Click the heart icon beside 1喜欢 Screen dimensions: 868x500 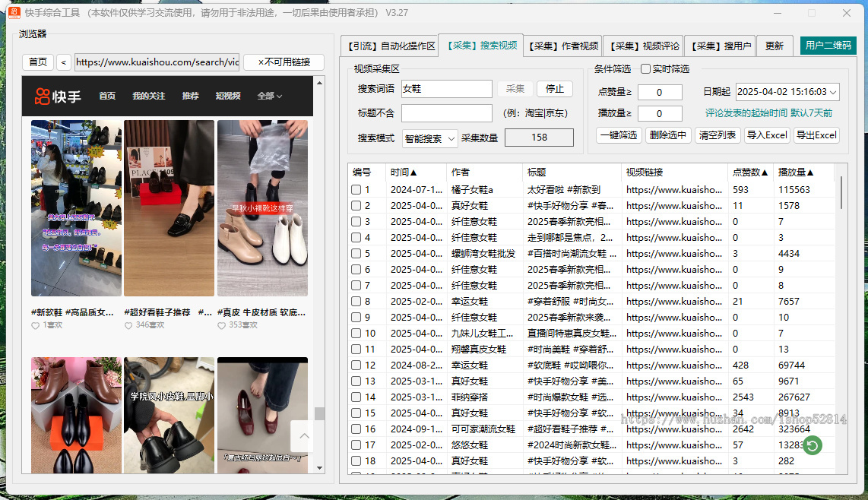pyautogui.click(x=36, y=325)
